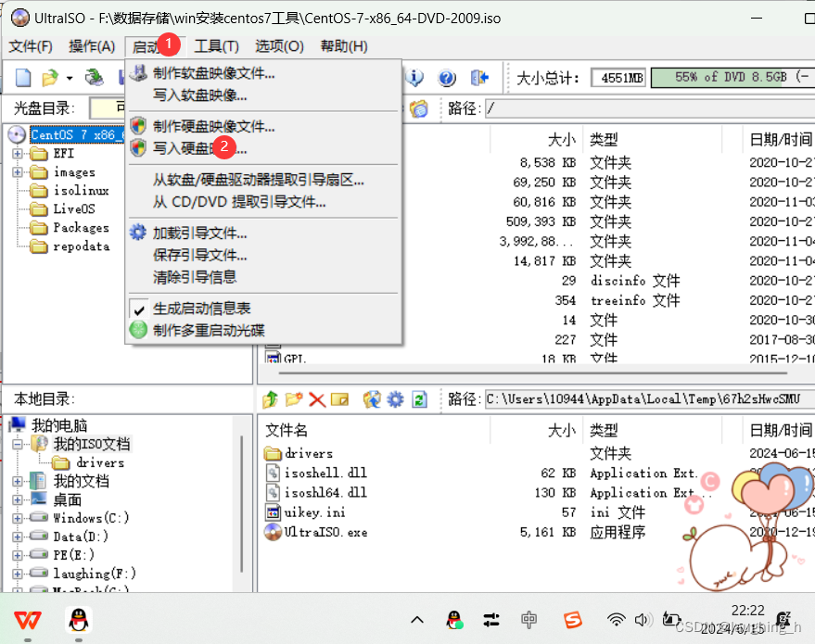
Task: Click the Rename icon in local toolbar
Action: [339, 399]
